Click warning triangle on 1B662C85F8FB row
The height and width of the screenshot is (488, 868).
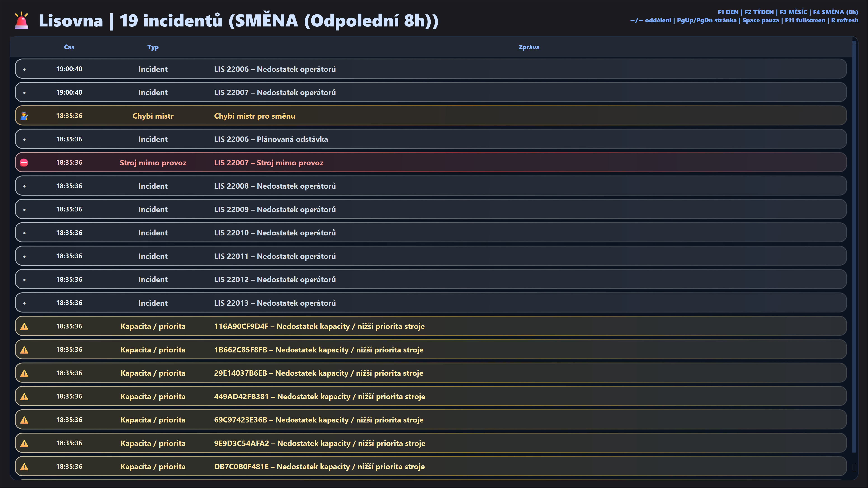24,350
